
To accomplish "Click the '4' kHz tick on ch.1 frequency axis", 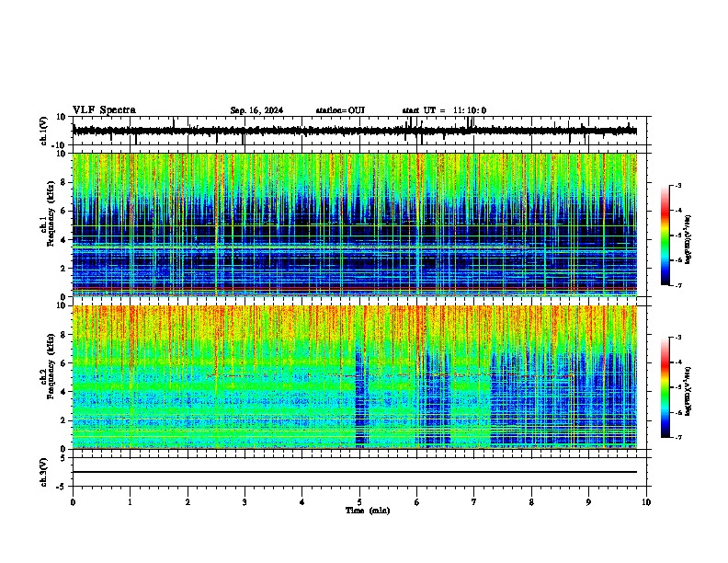I will (63, 240).
